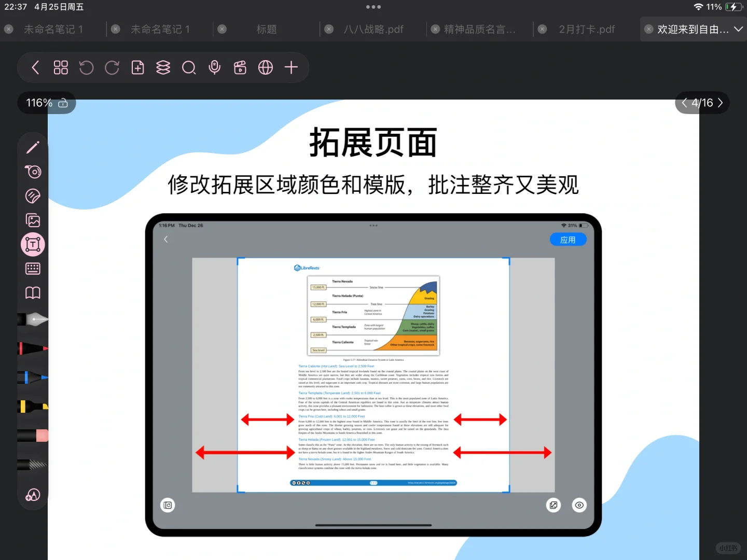Undo the last action
The height and width of the screenshot is (560, 747).
(x=86, y=67)
